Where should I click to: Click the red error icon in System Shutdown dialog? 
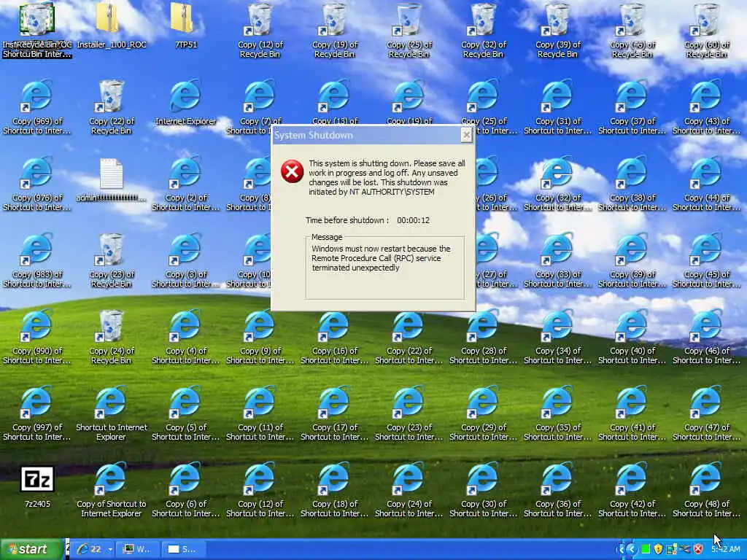pos(292,171)
